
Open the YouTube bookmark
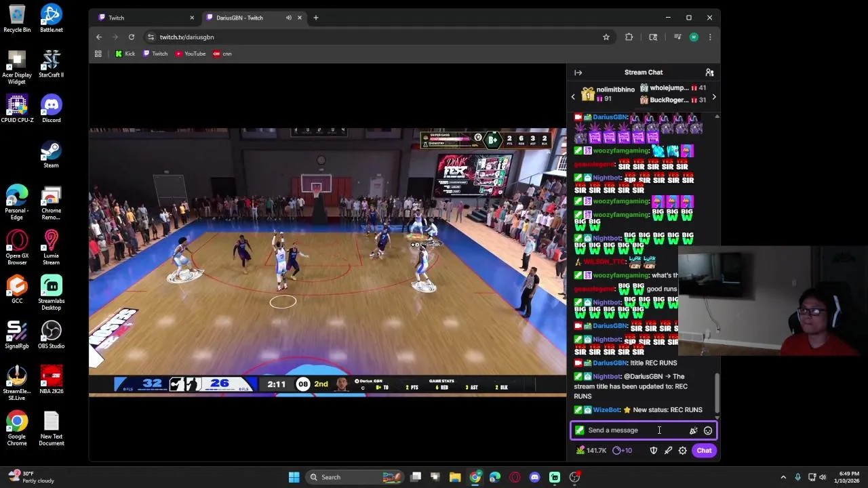click(x=191, y=54)
